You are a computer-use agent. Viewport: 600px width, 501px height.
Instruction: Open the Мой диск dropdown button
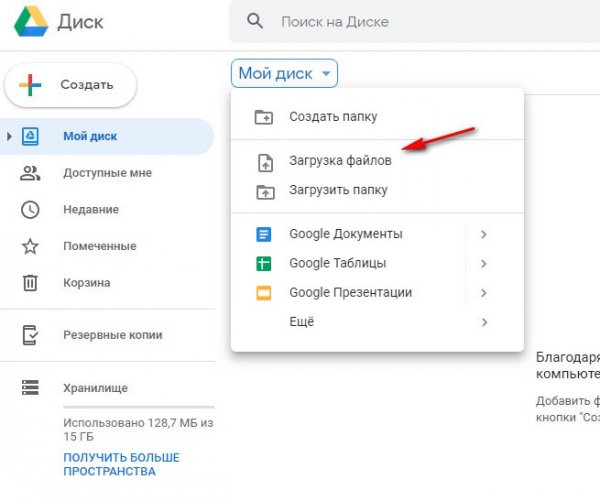pos(284,73)
